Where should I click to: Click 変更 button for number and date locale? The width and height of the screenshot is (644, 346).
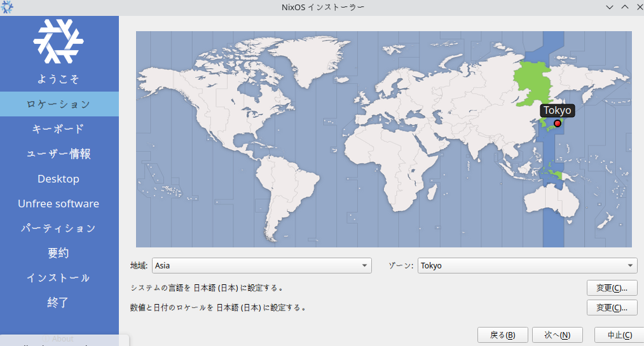click(612, 308)
